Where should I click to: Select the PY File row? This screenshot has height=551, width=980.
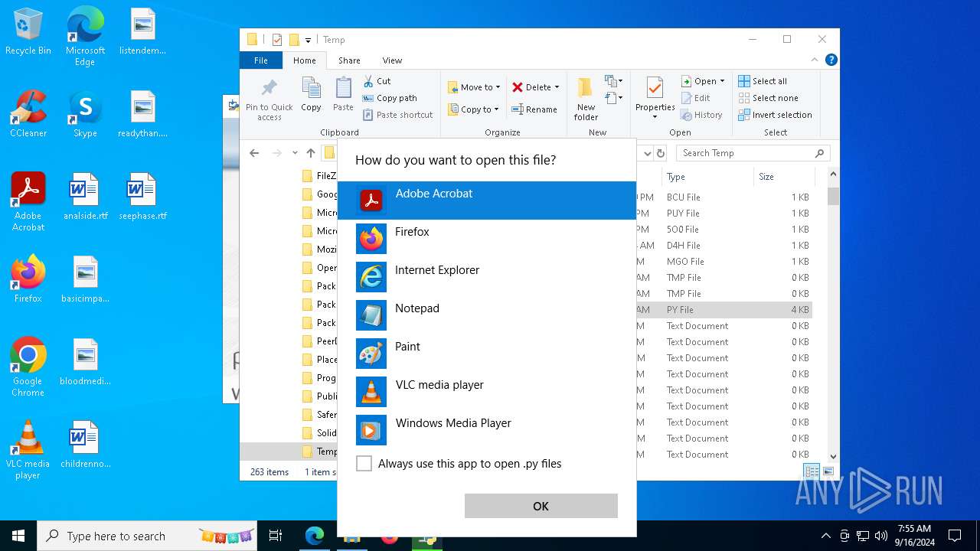[724, 310]
